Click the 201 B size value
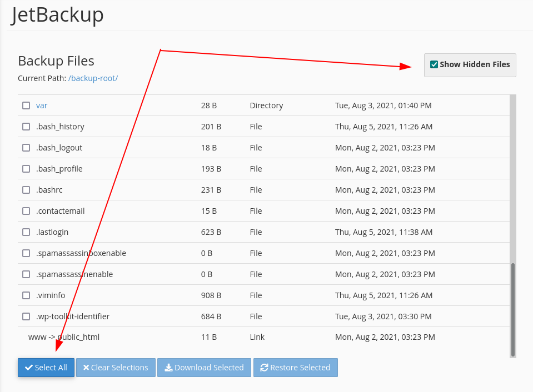The width and height of the screenshot is (533, 392). tap(211, 127)
